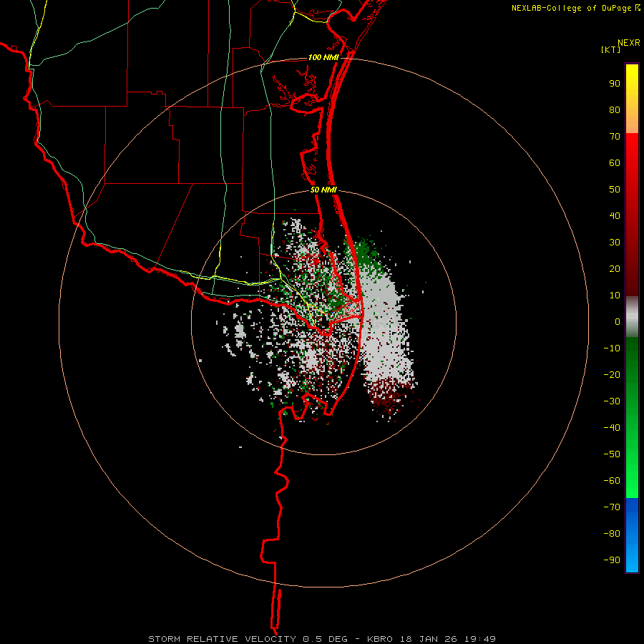This screenshot has width=644, height=644.
Task: Click the -90 value on velocity scale
Action: [x=612, y=560]
